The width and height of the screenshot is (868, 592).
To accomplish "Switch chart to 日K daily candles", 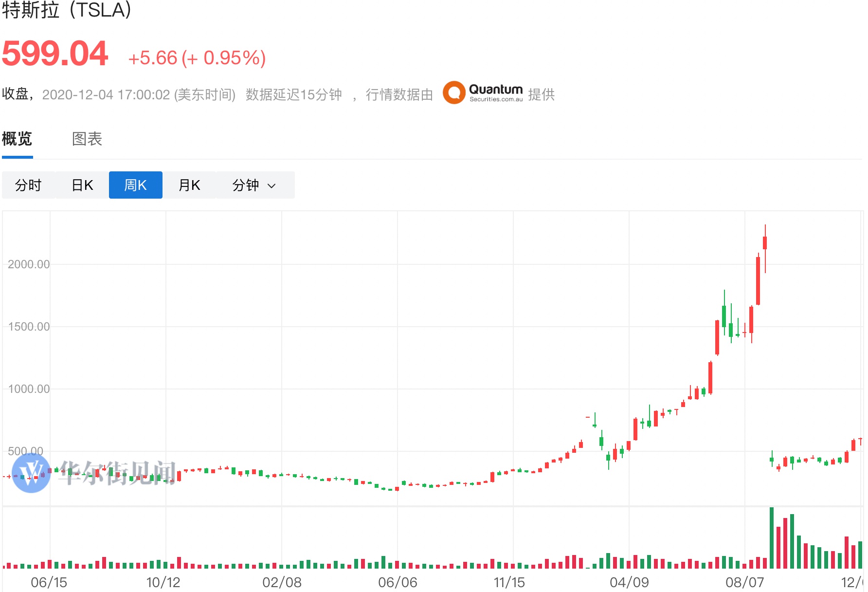I will [x=82, y=185].
